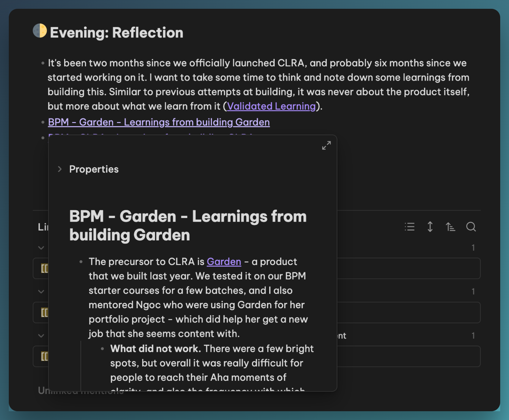Click the Evening: Reflection heading

pos(117,33)
